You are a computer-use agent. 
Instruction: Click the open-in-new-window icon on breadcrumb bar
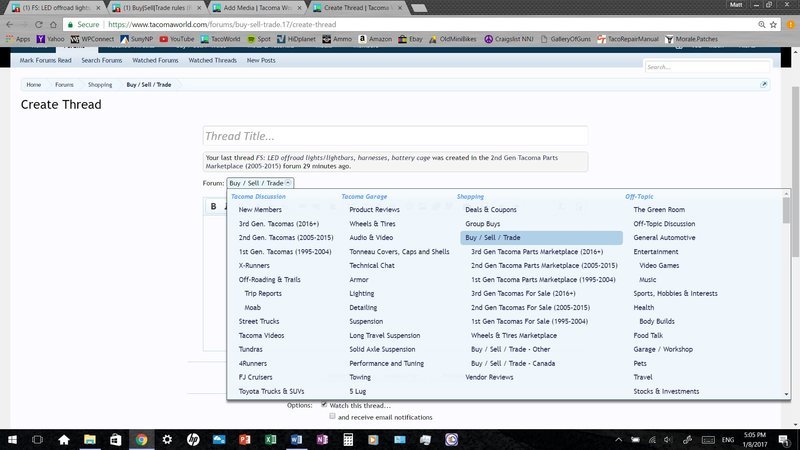pyautogui.click(x=763, y=85)
